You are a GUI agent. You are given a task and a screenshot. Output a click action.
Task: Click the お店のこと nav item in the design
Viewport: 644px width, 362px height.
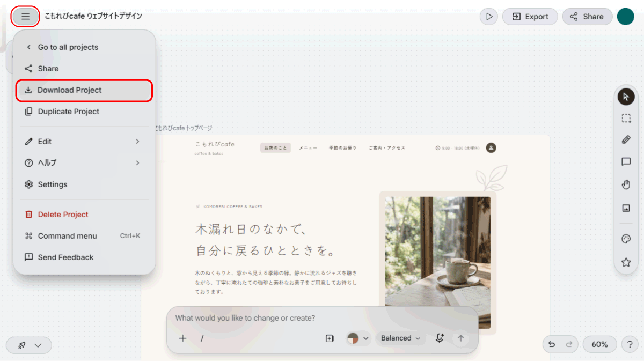pyautogui.click(x=275, y=148)
